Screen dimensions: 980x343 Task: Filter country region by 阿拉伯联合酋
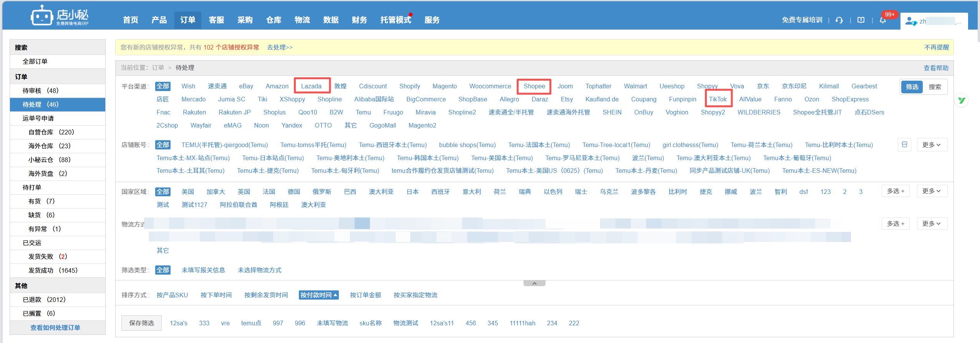tap(239, 205)
